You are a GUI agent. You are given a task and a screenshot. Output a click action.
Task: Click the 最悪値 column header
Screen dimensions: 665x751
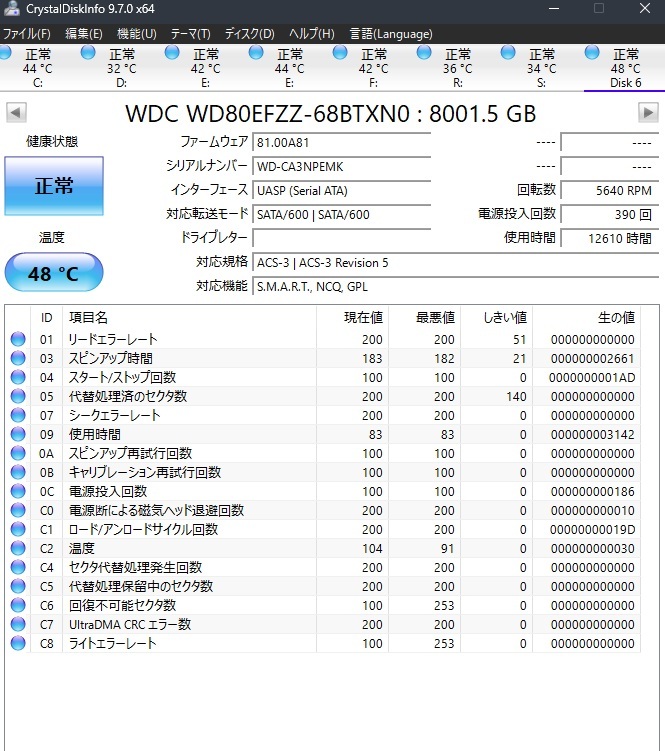coord(424,317)
